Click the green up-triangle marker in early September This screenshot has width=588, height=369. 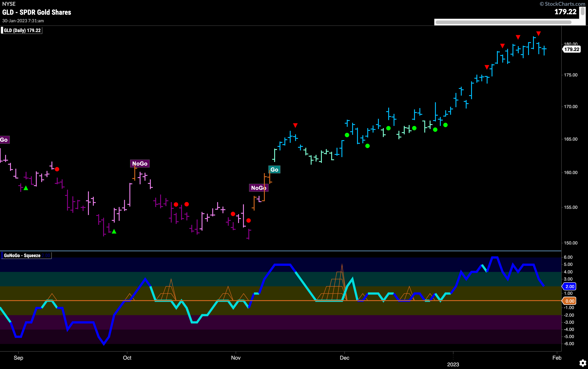(x=26, y=188)
